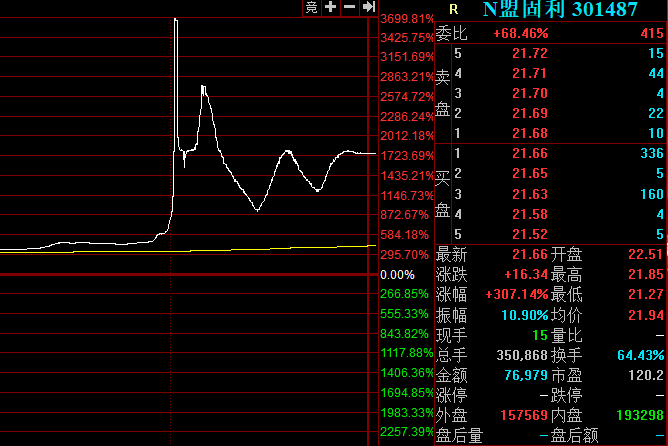Click the 内盘 value 193298
Screen dimensions: 668x446
coord(641,414)
